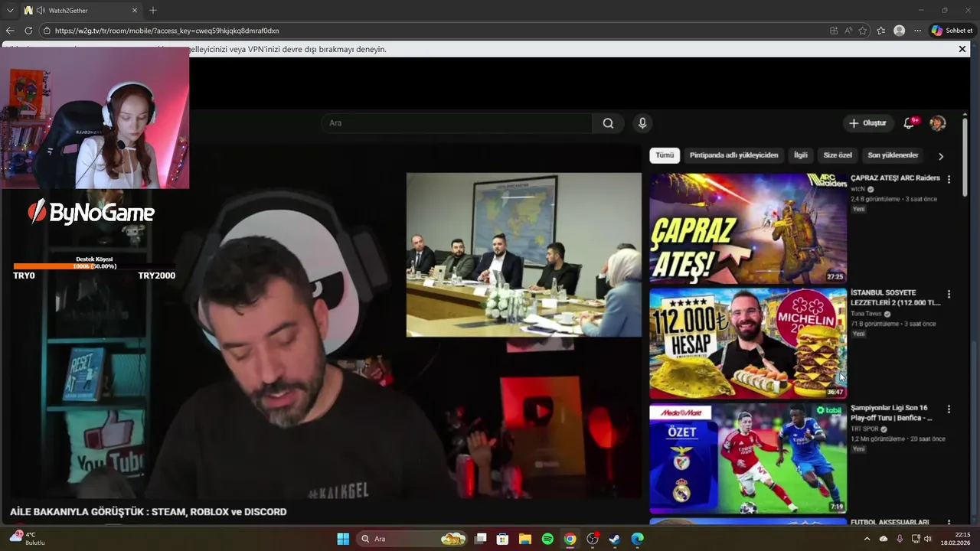Select the İlgili filter chip

point(800,155)
